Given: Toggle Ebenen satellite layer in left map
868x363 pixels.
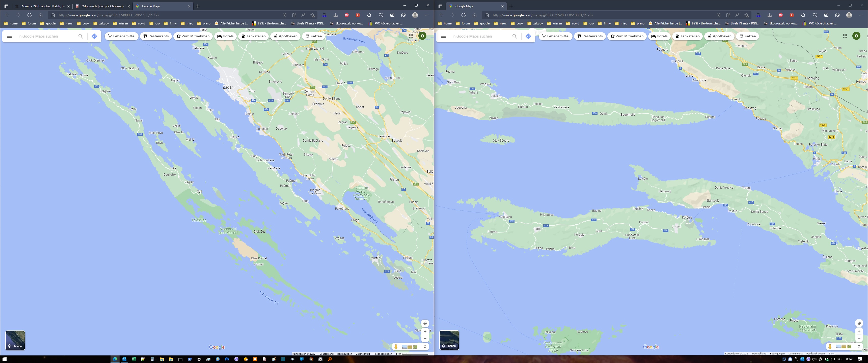Looking at the screenshot, I should [15, 340].
